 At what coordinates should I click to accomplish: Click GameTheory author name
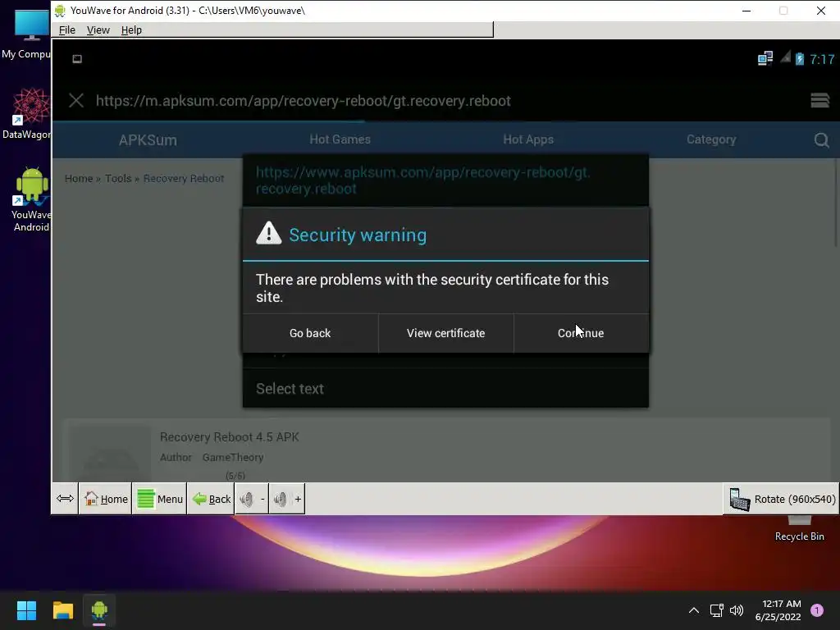coord(232,458)
